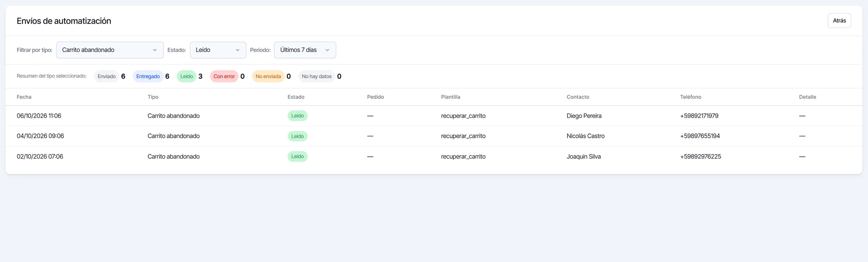Screen dimensions: 868x262
Task: Click recuperar_carrito template in Joaquín Silva row
Action: [463, 157]
